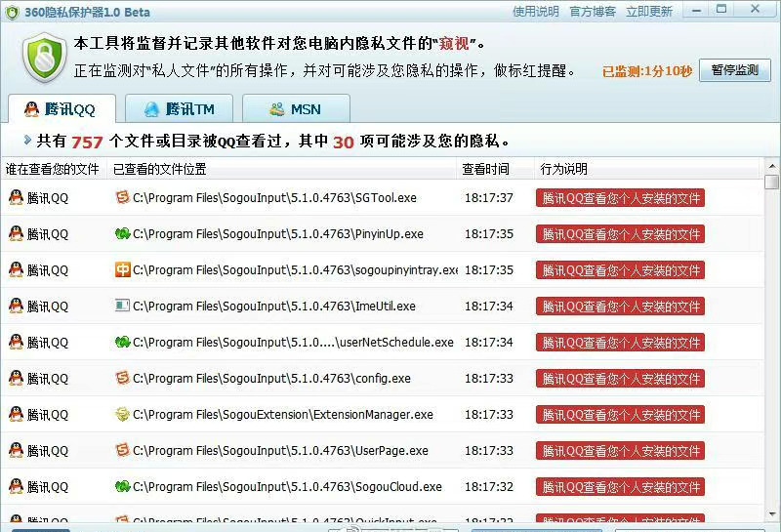Click the large green padlock shield icon
Viewport: 781px width, 532px height.
click(44, 58)
